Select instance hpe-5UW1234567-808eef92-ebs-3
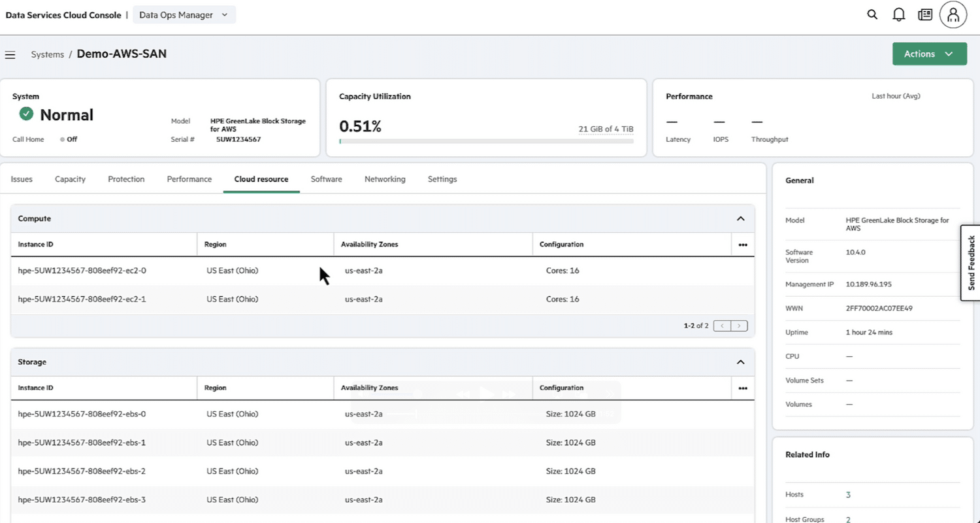Screen dimensions: 980x523 coord(82,500)
